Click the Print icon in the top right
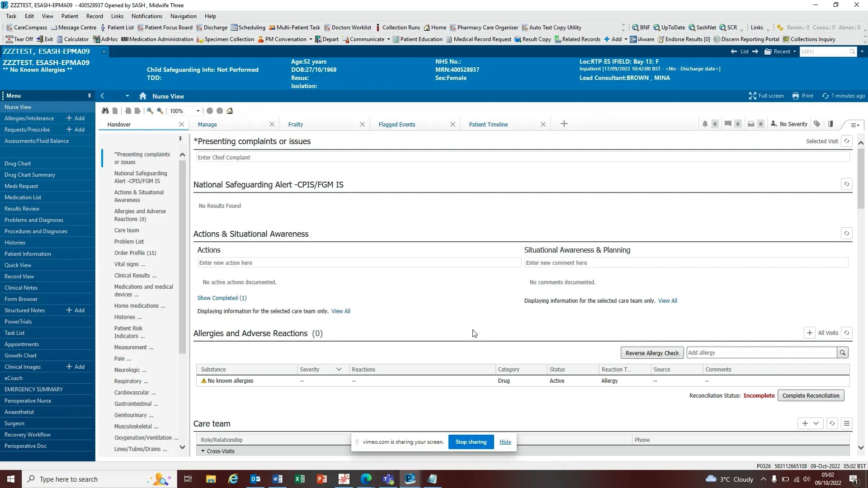The image size is (868, 488). 797,96
